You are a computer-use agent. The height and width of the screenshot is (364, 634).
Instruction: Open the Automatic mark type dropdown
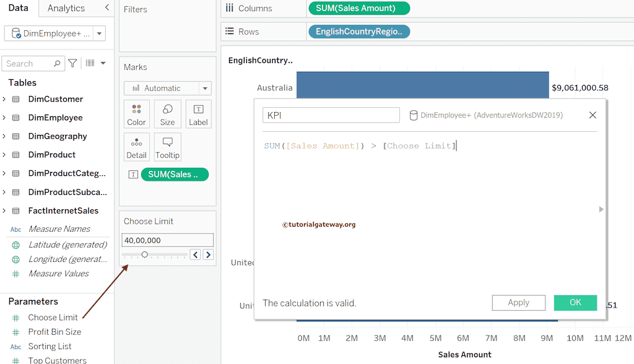204,88
